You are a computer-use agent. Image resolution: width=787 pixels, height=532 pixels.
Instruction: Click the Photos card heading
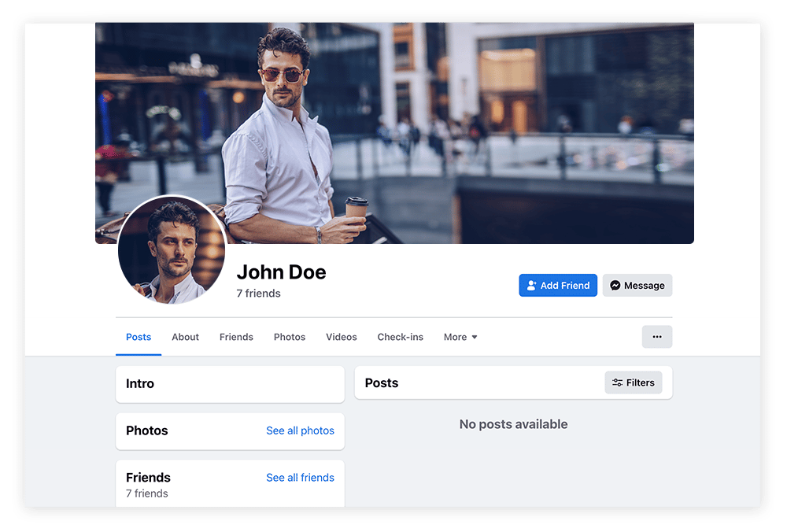tap(147, 430)
